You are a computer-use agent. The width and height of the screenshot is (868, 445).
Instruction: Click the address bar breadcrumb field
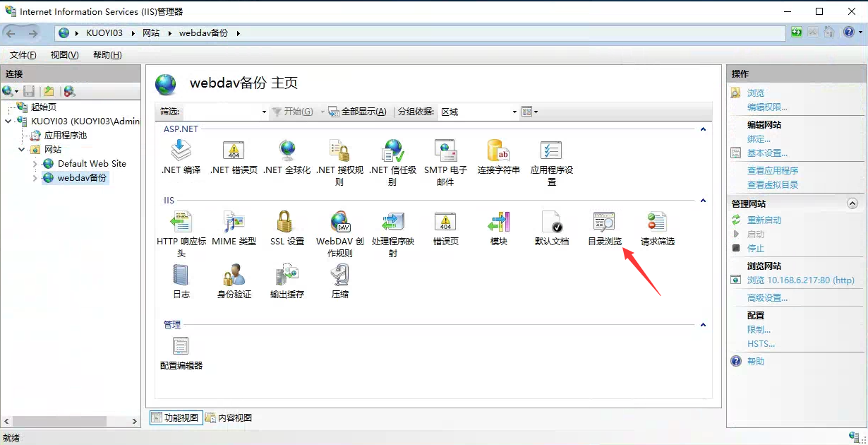click(x=420, y=32)
